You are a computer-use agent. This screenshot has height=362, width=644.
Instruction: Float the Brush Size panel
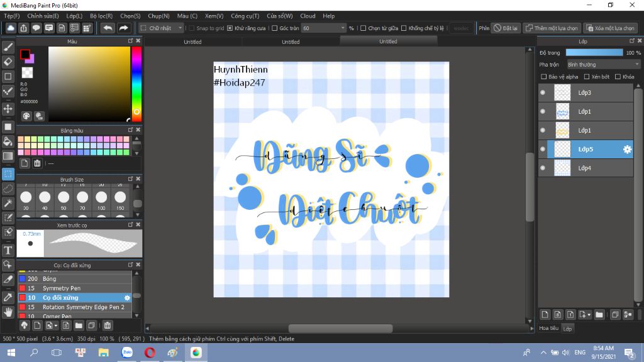pyautogui.click(x=131, y=179)
